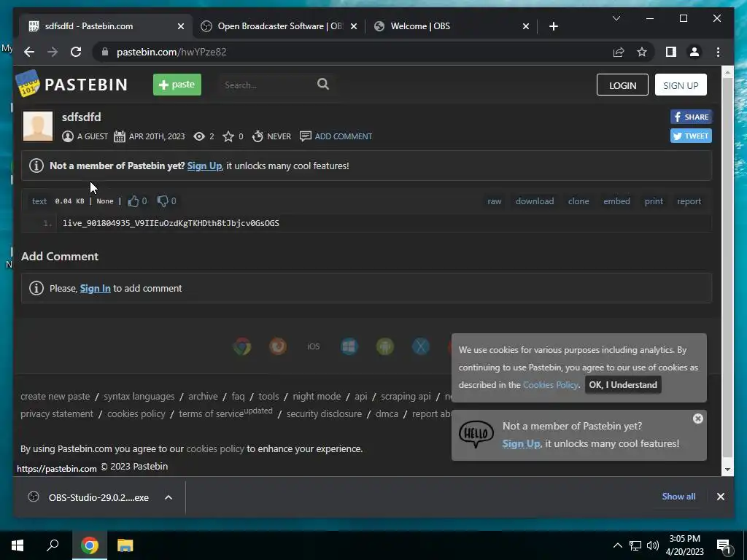Share the paste on Facebook
The width and height of the screenshot is (747, 560).
click(692, 117)
